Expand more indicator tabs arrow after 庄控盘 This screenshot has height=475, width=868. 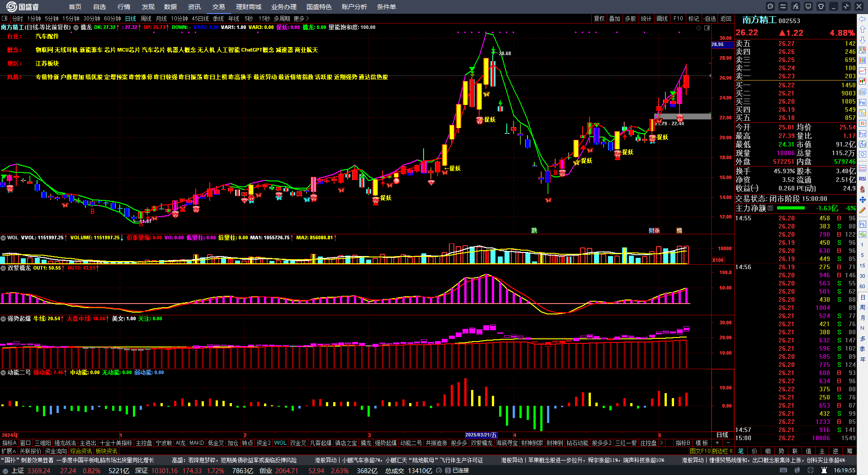661,443
